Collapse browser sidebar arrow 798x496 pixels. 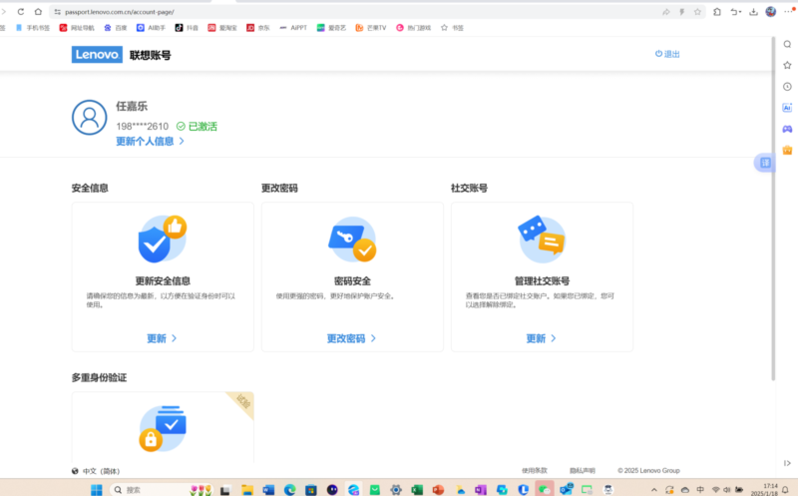(x=787, y=463)
